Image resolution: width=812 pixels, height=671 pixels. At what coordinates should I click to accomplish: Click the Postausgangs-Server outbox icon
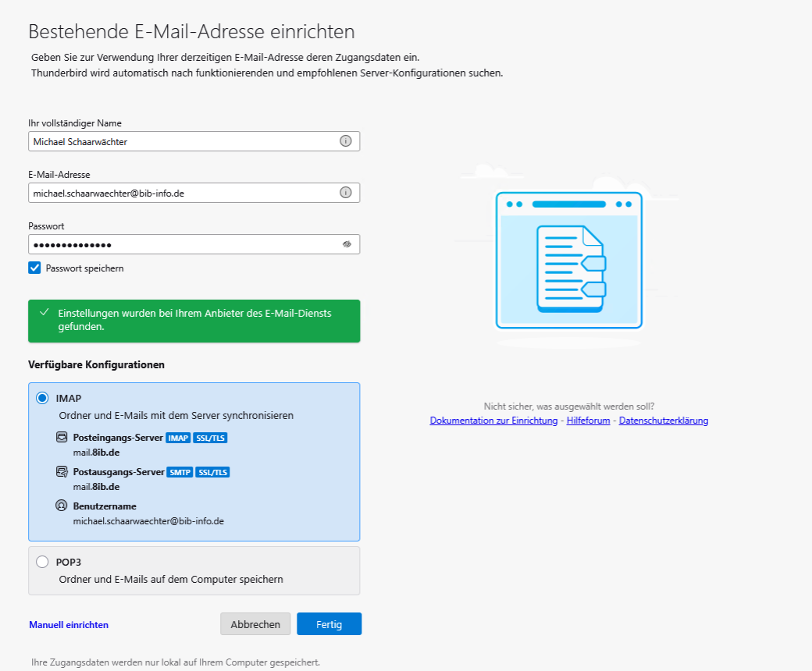click(62, 472)
